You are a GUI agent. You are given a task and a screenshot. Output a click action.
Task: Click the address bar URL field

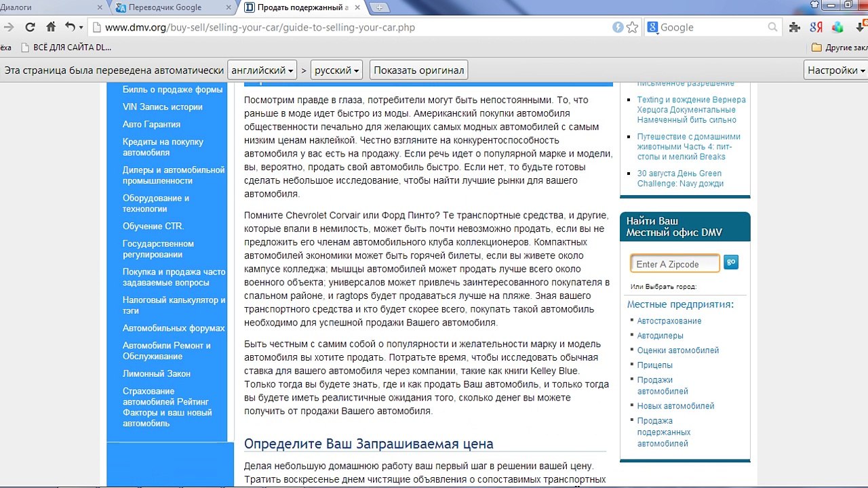[353, 28]
